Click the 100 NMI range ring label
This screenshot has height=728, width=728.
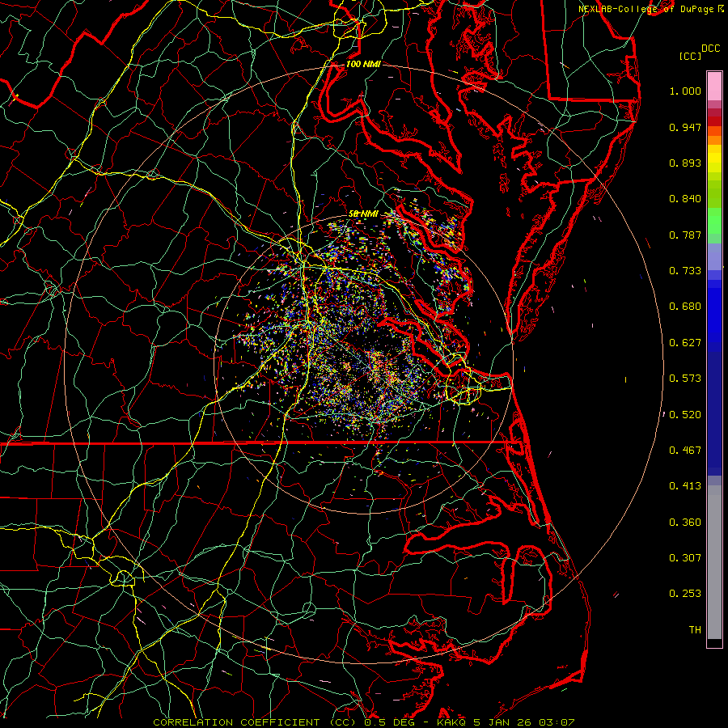(363, 64)
